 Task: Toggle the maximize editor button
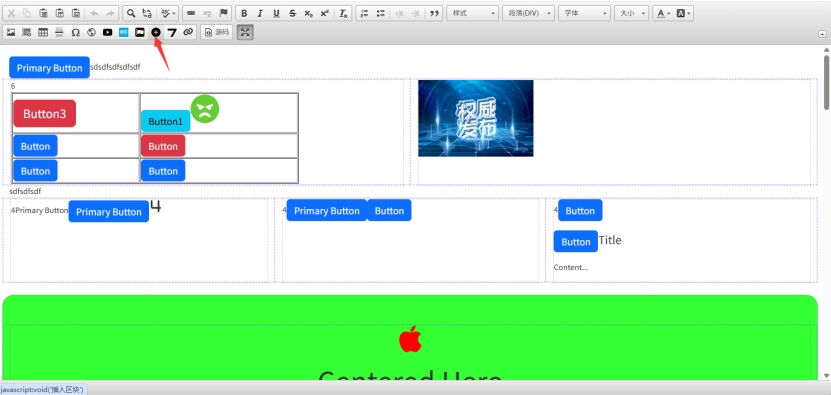tap(245, 32)
